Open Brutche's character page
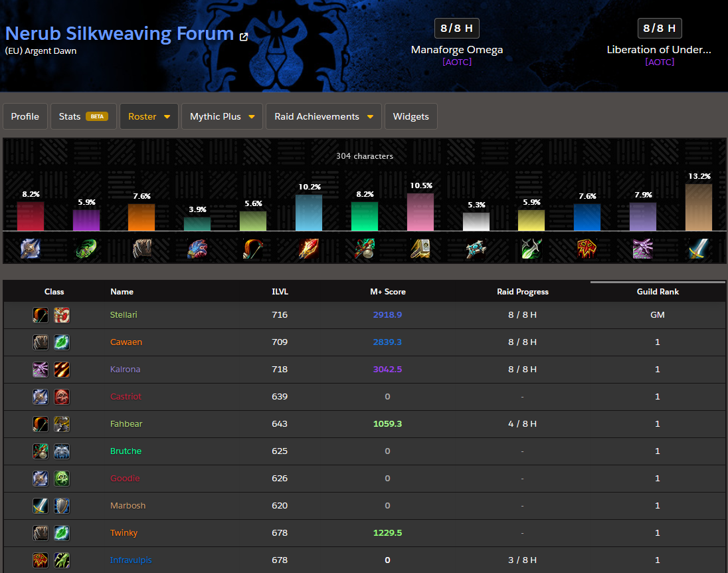The image size is (728, 573). click(126, 451)
